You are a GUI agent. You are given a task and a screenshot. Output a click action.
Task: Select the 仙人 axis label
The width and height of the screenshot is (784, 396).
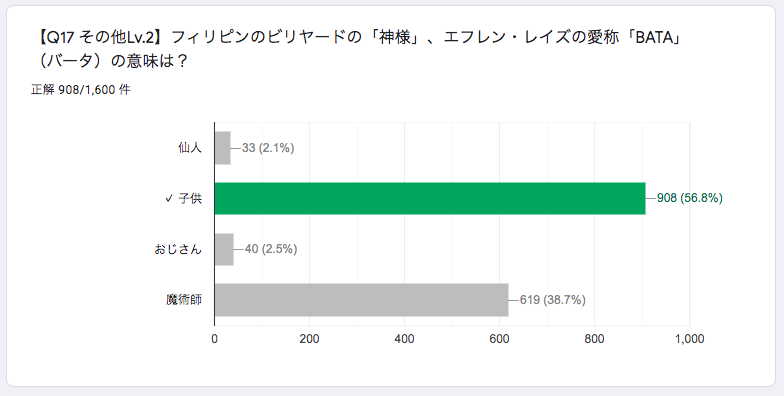pyautogui.click(x=190, y=148)
